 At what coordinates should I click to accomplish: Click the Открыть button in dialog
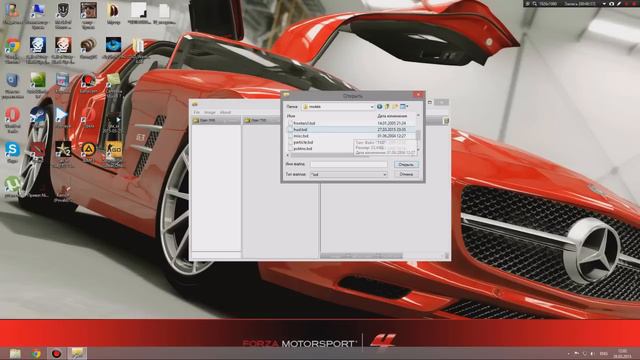click(406, 164)
